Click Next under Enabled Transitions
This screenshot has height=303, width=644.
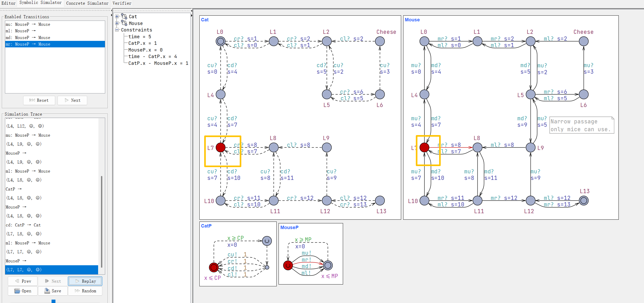point(72,100)
